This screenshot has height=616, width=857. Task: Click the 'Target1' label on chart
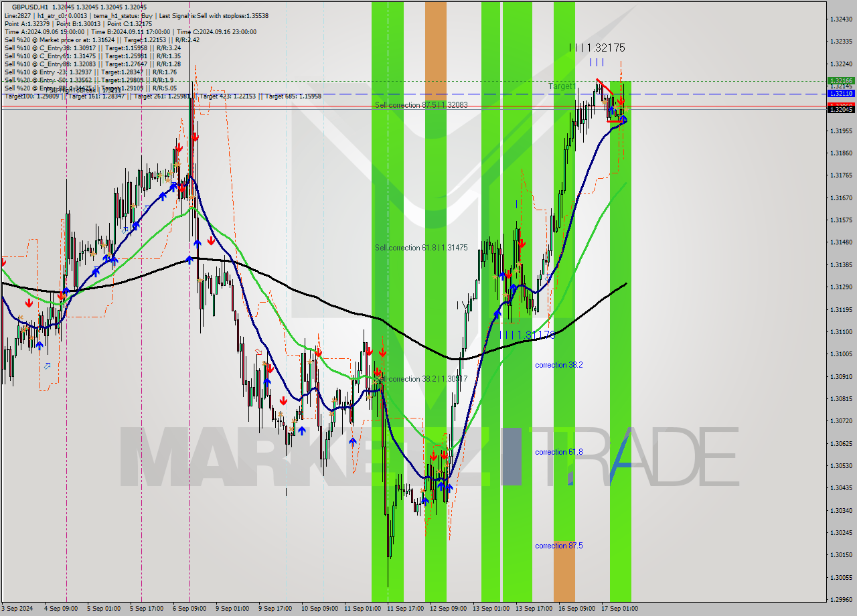[561, 86]
